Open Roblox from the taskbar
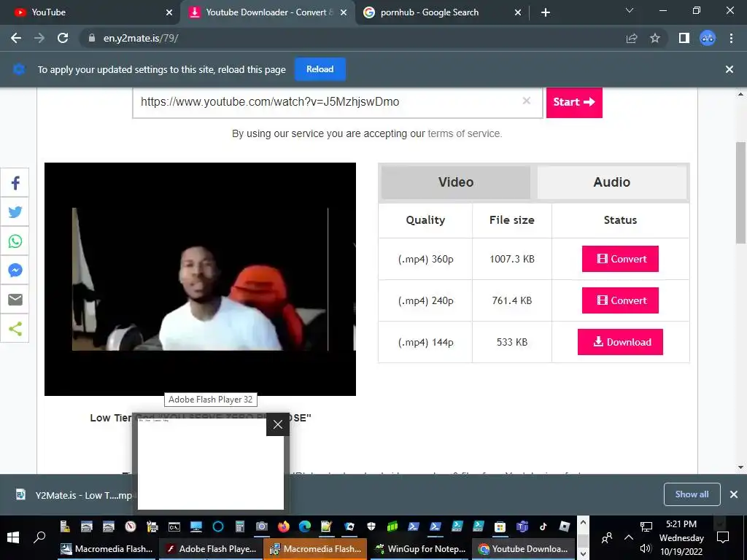 point(565,526)
